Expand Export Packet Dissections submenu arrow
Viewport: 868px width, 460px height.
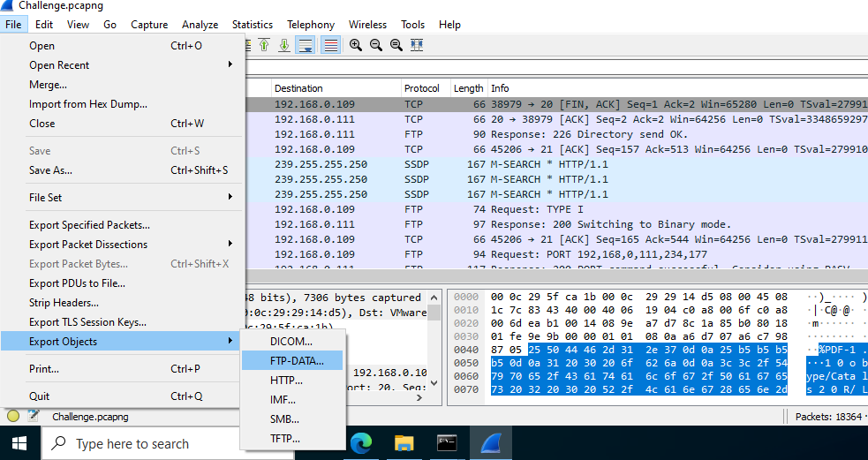click(230, 244)
